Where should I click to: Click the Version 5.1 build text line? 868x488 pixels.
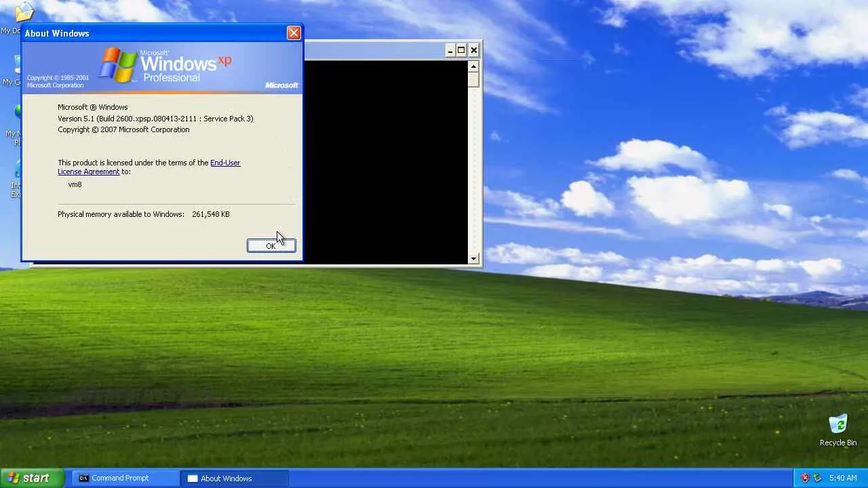click(155, 119)
